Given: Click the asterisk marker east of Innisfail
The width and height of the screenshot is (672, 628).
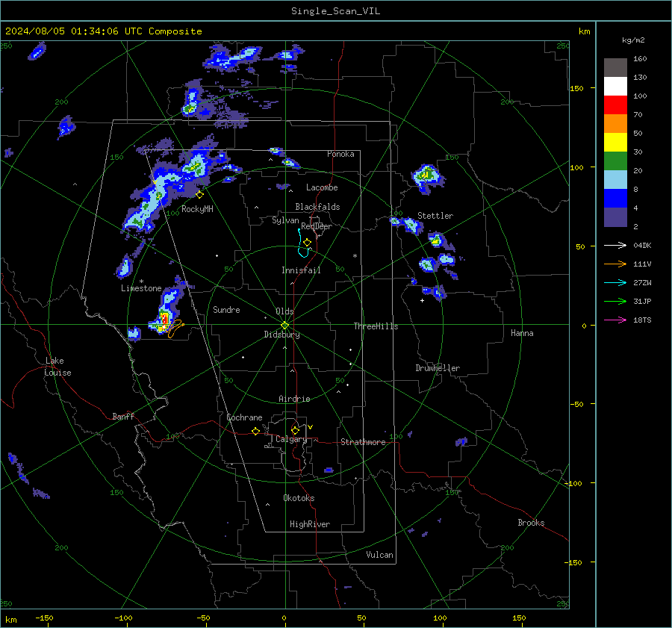Looking at the screenshot, I should [x=355, y=256].
